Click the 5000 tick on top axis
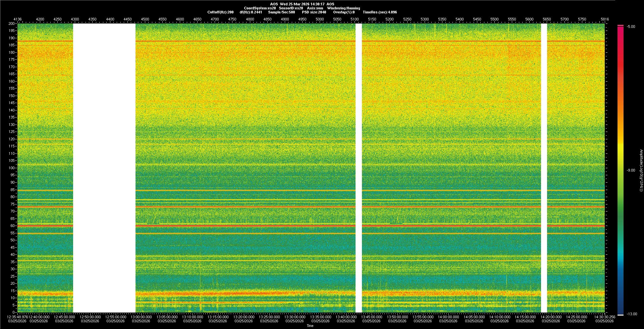 click(320, 19)
